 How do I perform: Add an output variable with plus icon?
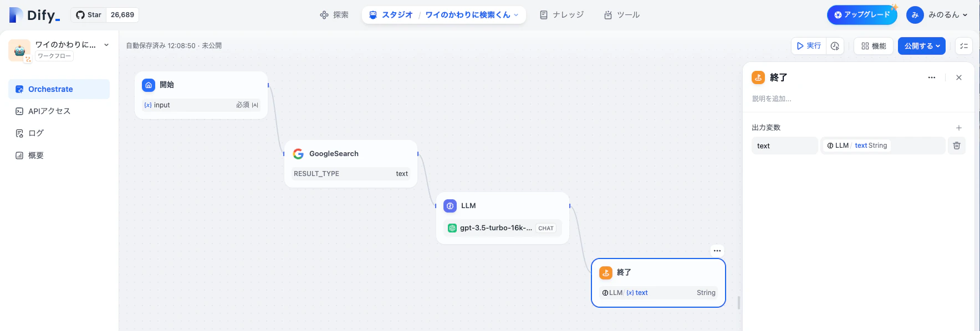tap(959, 128)
